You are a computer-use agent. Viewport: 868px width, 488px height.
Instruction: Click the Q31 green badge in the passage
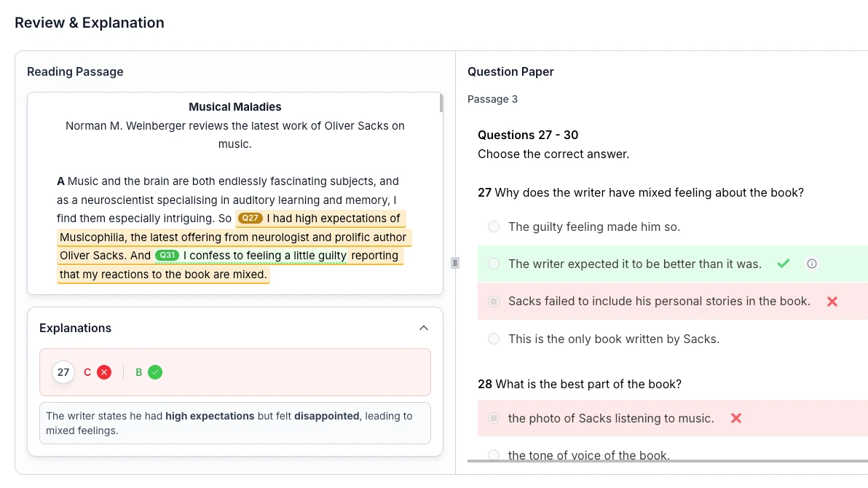[167, 256]
